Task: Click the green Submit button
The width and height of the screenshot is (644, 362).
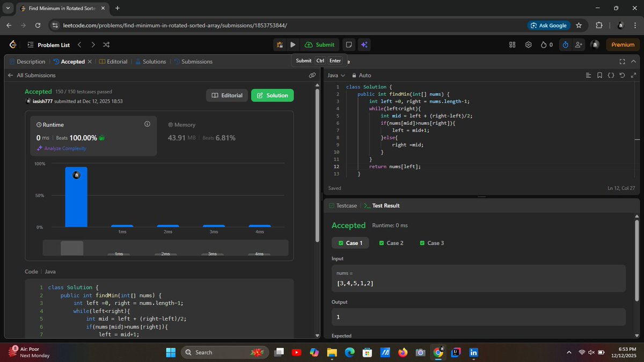Action: tap(320, 45)
